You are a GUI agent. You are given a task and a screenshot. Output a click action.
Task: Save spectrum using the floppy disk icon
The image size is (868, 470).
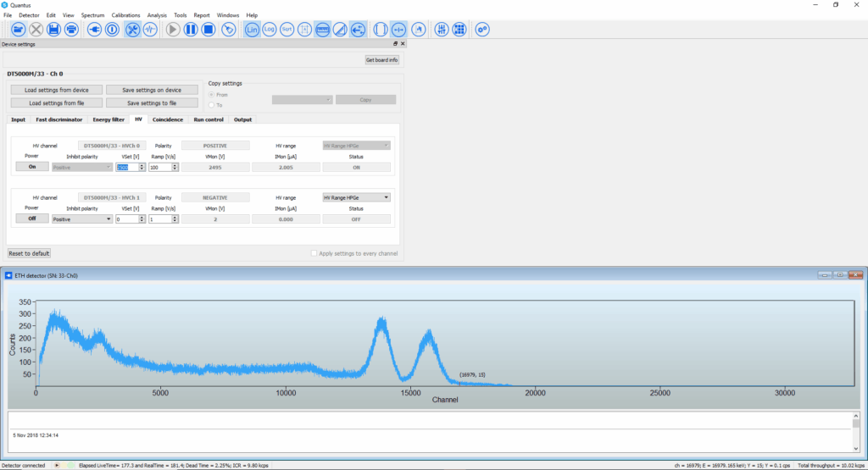pos(53,30)
